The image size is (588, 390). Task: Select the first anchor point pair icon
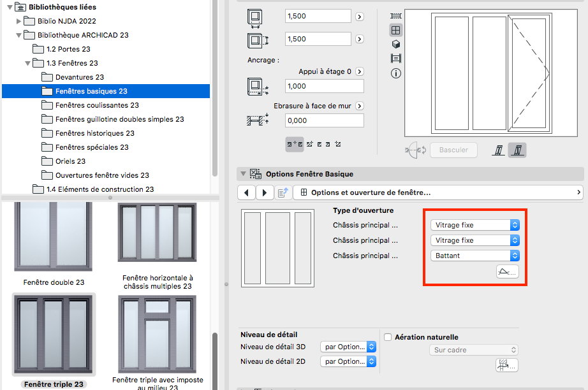pyautogui.click(x=295, y=144)
